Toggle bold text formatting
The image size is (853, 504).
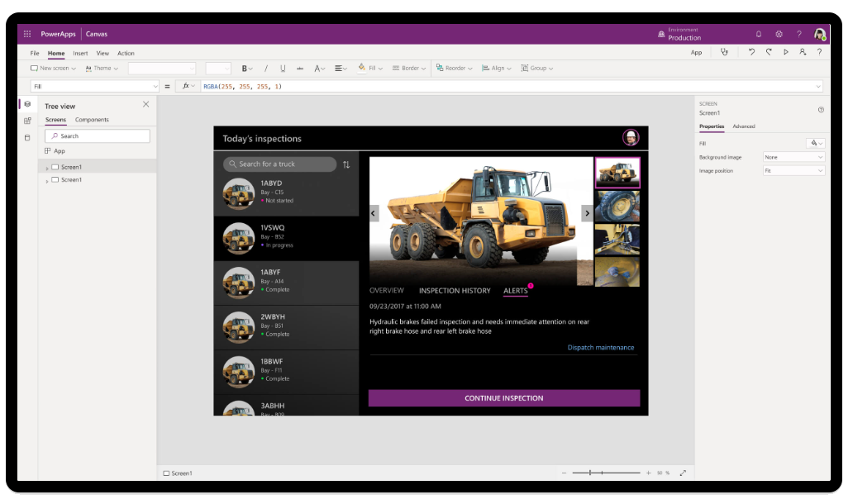[245, 69]
